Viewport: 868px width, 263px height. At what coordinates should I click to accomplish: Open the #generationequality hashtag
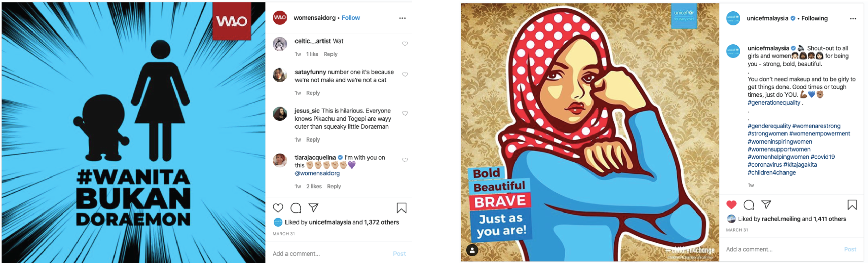[774, 103]
